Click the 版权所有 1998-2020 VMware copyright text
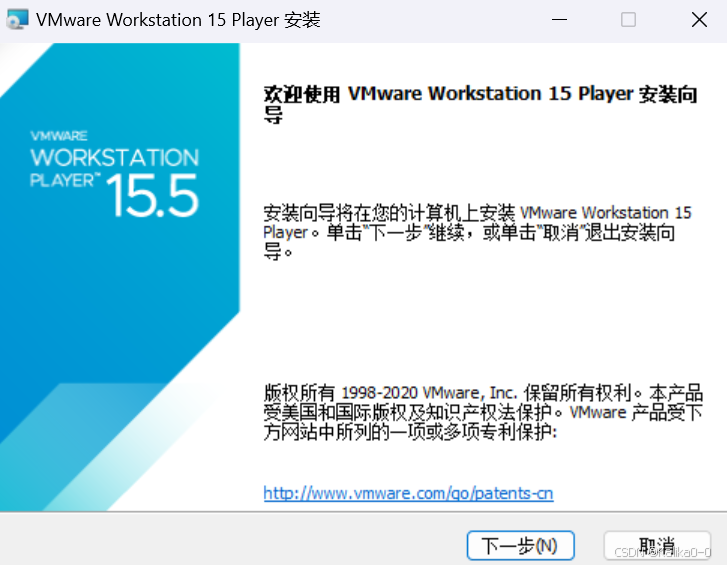727x565 pixels. (483, 412)
